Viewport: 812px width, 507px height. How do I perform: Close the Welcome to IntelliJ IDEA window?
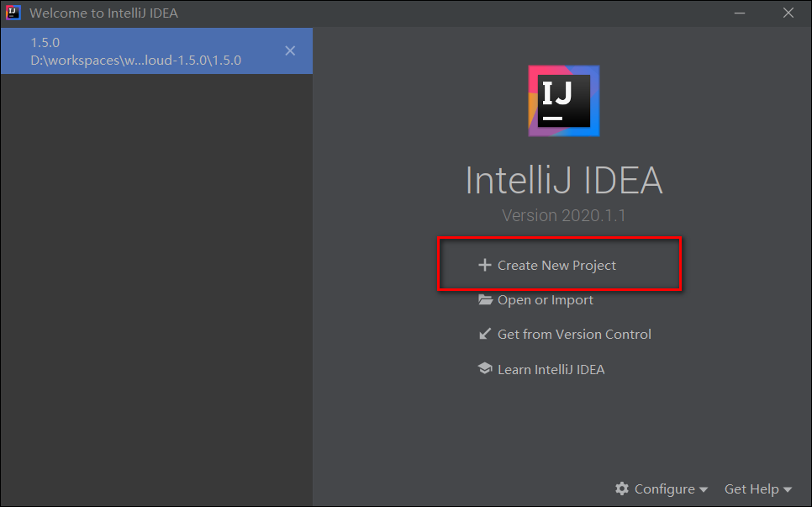[788, 13]
